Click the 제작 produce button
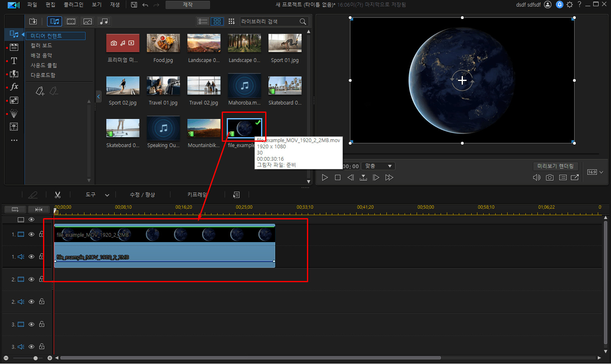611x364 pixels. pyautogui.click(x=187, y=5)
